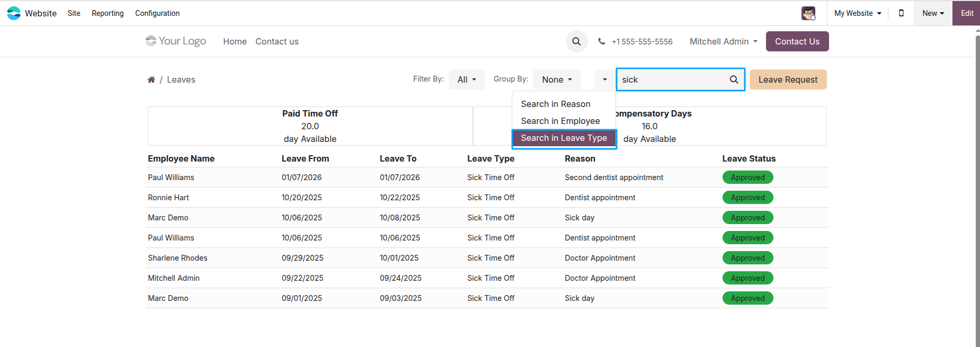The image size is (980, 347).
Task: Click Leave To date 10/22/2025
Action: coord(399,198)
